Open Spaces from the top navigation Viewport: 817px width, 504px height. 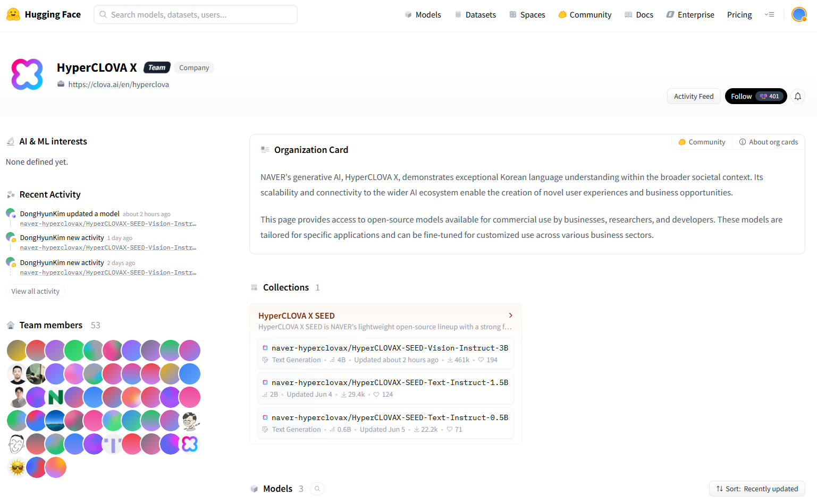[x=527, y=15]
